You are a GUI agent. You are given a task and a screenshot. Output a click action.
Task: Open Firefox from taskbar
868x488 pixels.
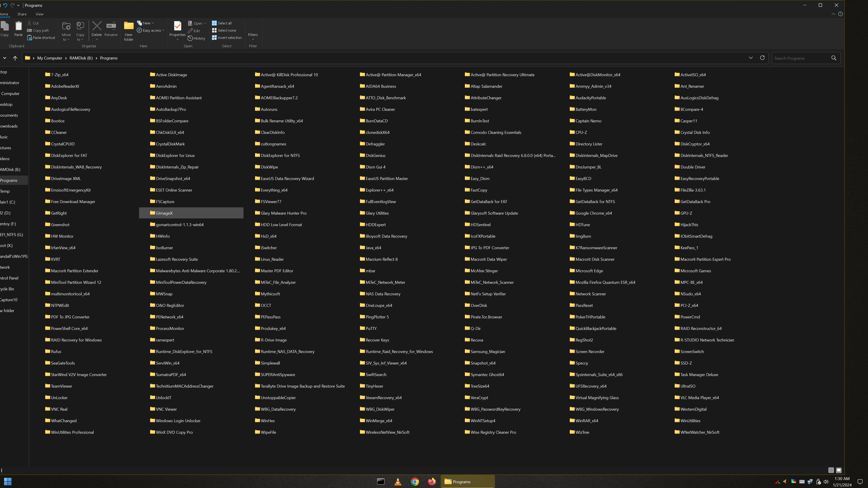pyautogui.click(x=432, y=482)
